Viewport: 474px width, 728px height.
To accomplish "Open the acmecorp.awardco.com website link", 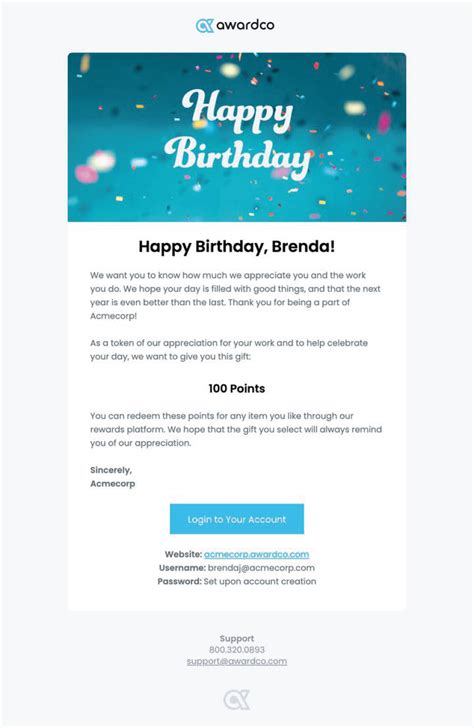I will pos(256,554).
